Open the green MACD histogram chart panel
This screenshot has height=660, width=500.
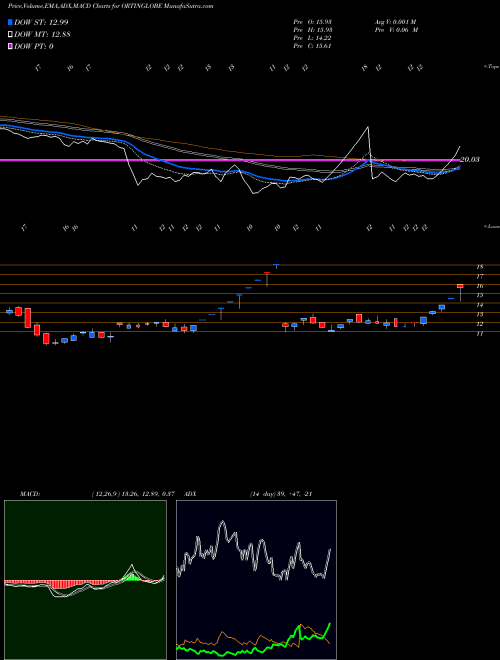85,580
